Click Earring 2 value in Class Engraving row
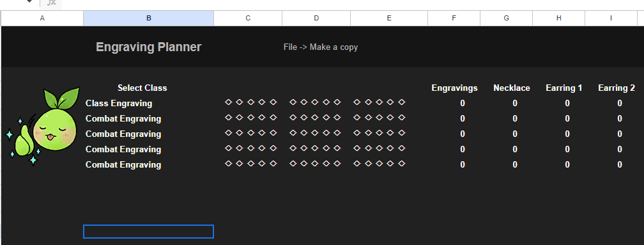This screenshot has width=644, height=245. pyautogui.click(x=620, y=103)
